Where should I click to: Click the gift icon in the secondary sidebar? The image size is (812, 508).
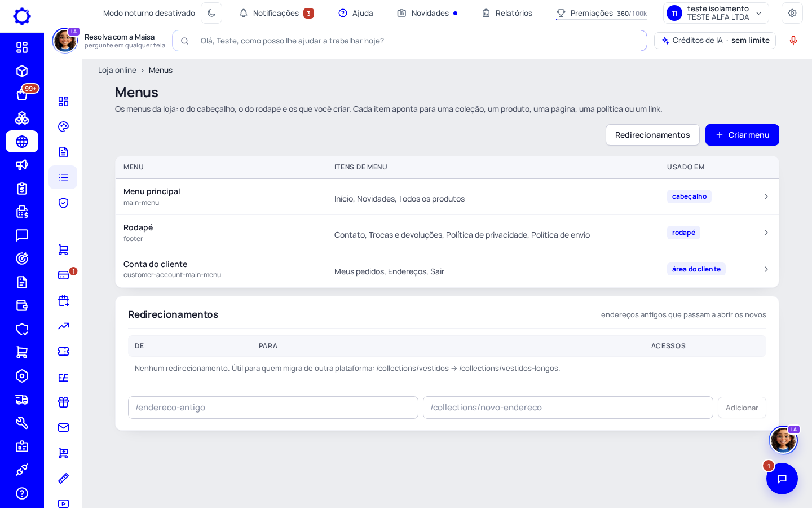(x=63, y=402)
